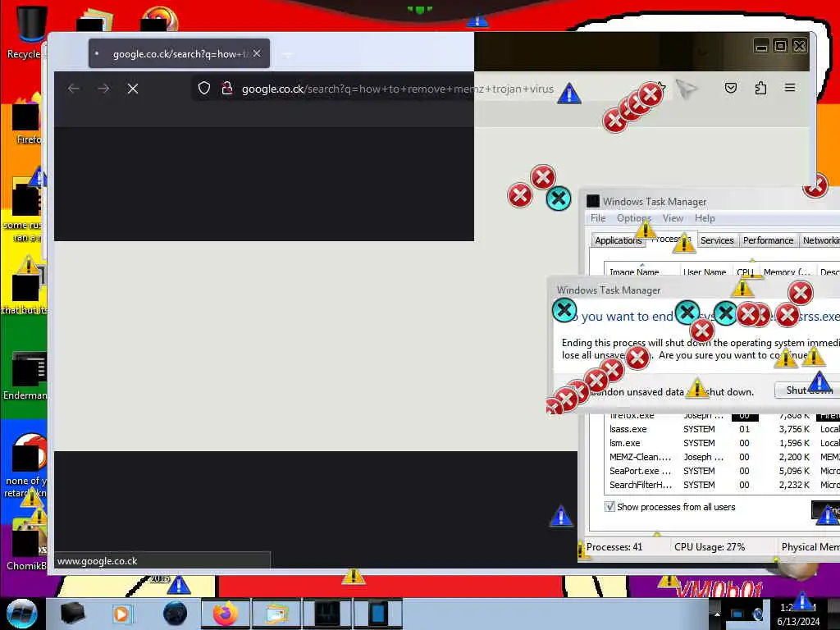Image resolution: width=840 pixels, height=630 pixels.
Task: Click Processes: 41 status bar entry
Action: (x=614, y=547)
